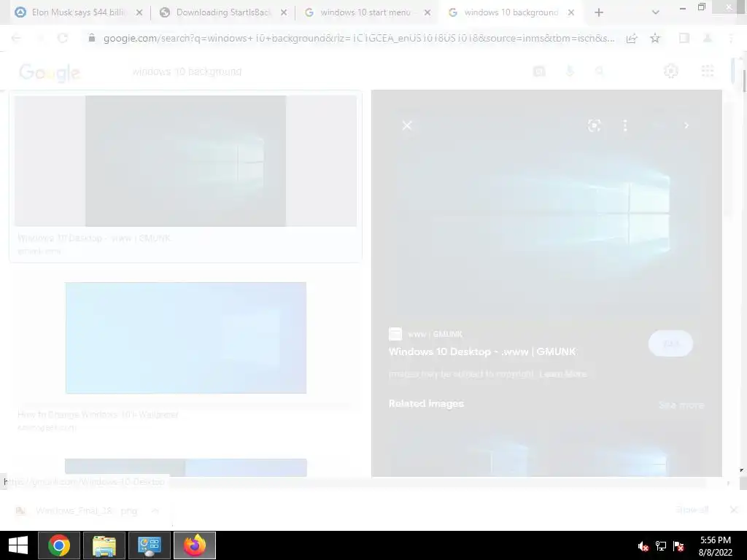
Task: Open the preview panel's three-dot menu
Action: (625, 125)
